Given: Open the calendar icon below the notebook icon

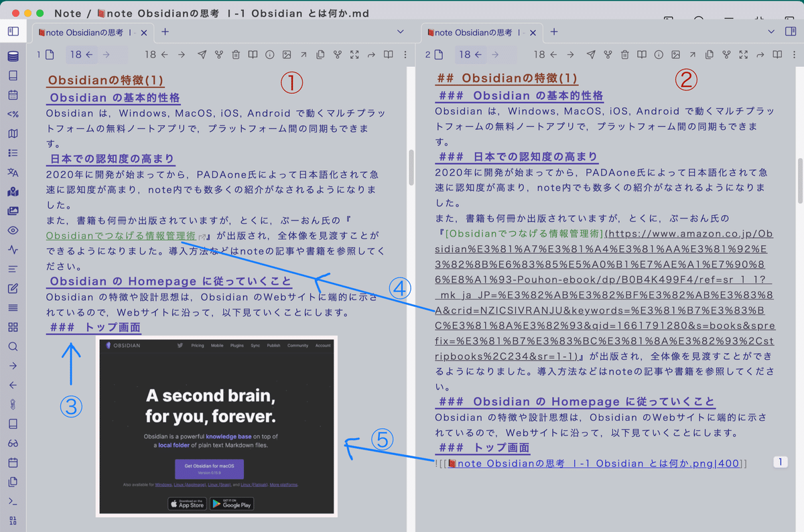Looking at the screenshot, I should 13,95.
